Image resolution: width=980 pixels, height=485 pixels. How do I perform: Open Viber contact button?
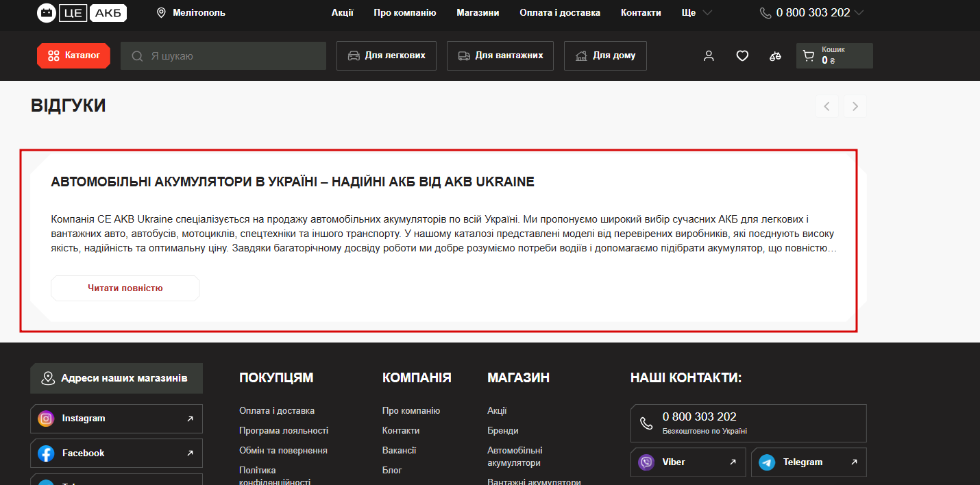pos(688,462)
